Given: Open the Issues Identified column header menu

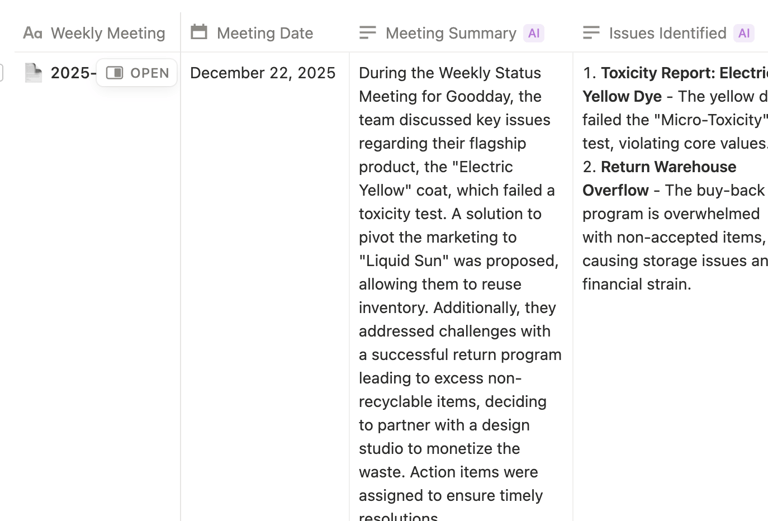Looking at the screenshot, I should tap(667, 33).
